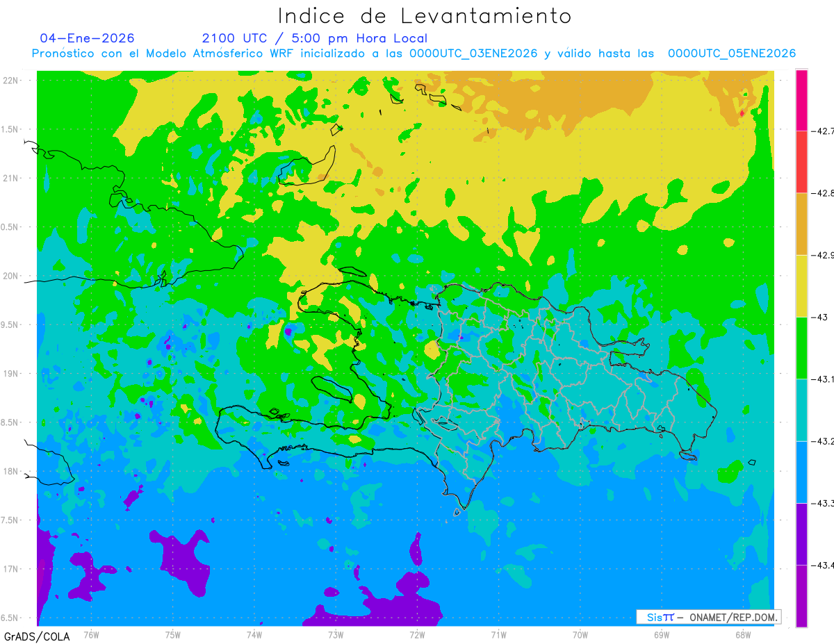Click the '2100 UTC / 5:00 pm Hora Local' label
This screenshot has width=834, height=644.
pyautogui.click(x=315, y=38)
